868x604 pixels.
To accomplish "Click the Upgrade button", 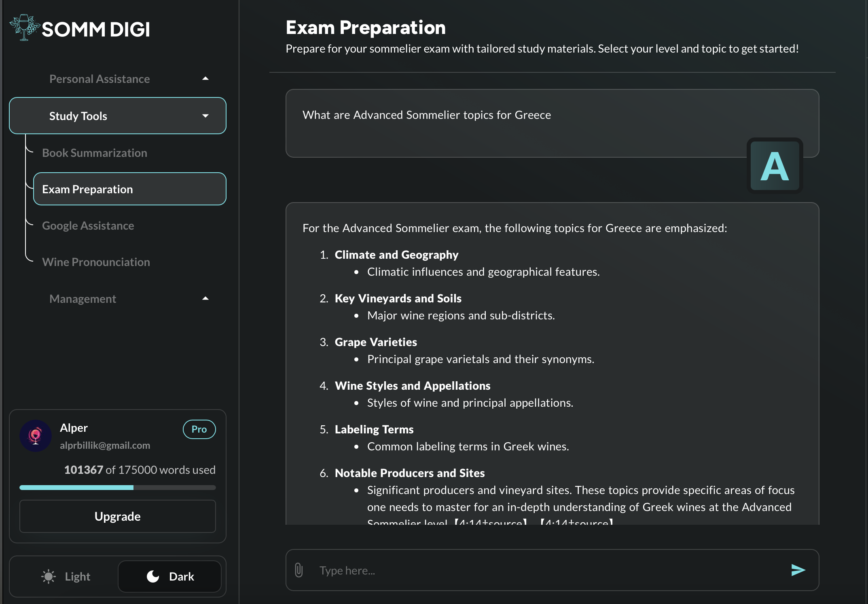I will [117, 516].
